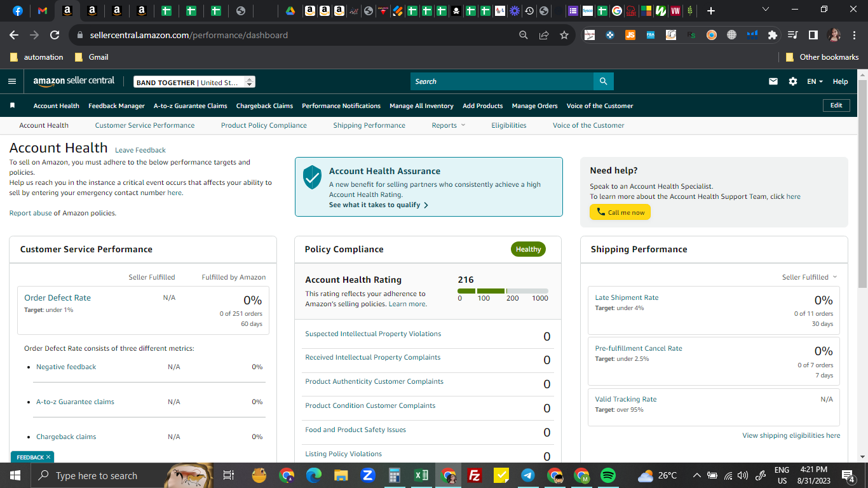Open the settings gear in Seller Central
The height and width of the screenshot is (488, 868).
[x=793, y=81]
